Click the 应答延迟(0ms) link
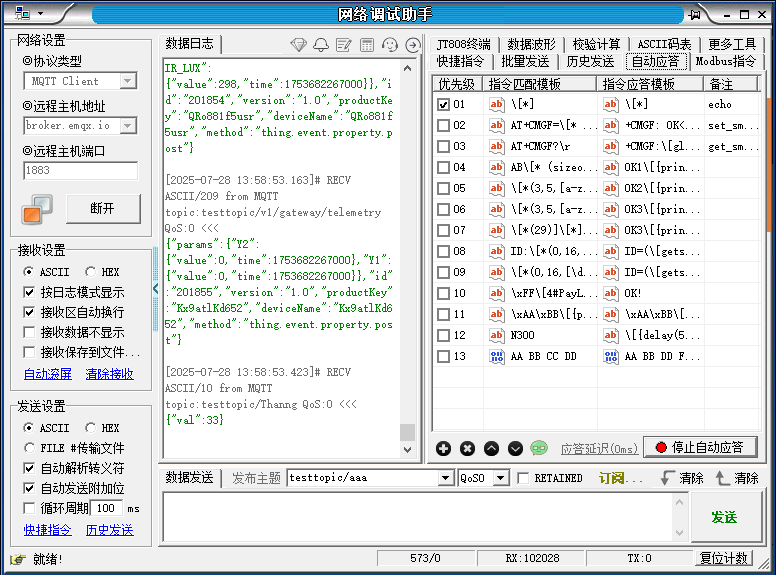Viewport: 776px width, 575px height. 599,449
